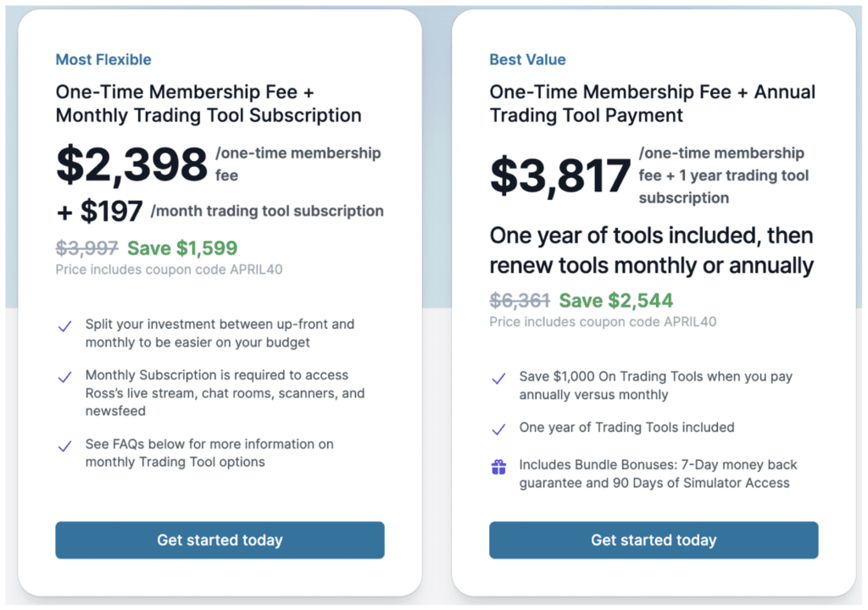This screenshot has width=868, height=610.
Task: Click 'Get started today' in the Best Value plan
Action: [653, 540]
